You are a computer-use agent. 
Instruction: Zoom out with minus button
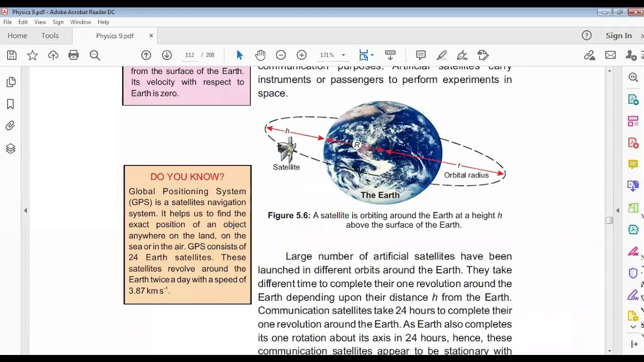tap(281, 55)
